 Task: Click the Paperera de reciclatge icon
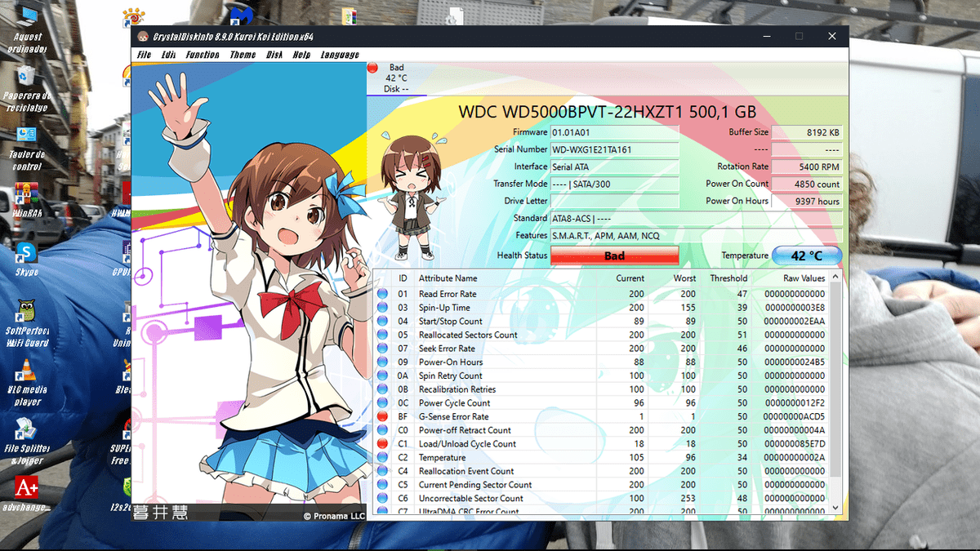[26, 77]
